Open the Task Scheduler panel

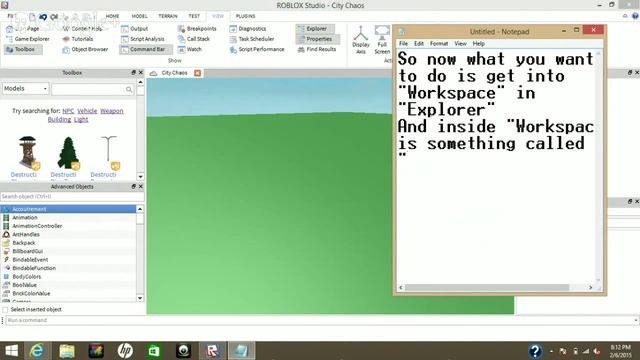pyautogui.click(x=252, y=39)
